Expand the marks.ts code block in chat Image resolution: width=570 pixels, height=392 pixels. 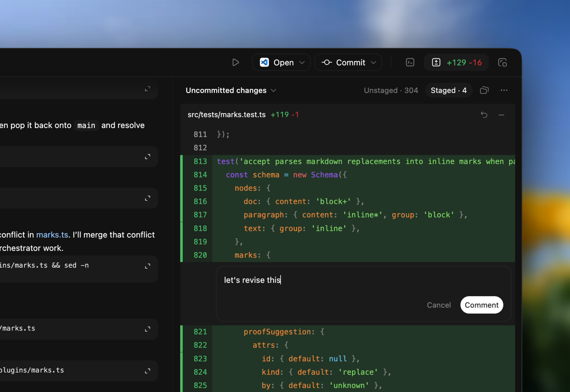pyautogui.click(x=148, y=329)
